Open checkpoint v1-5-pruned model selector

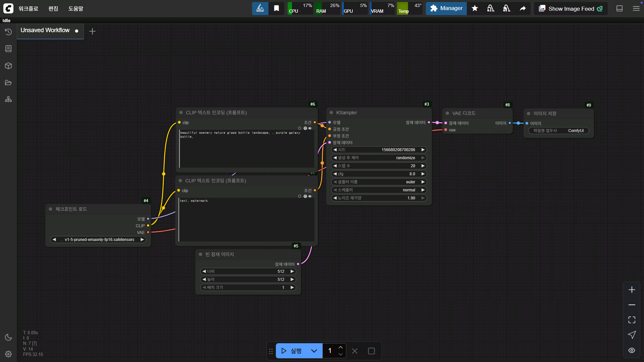[x=98, y=240]
